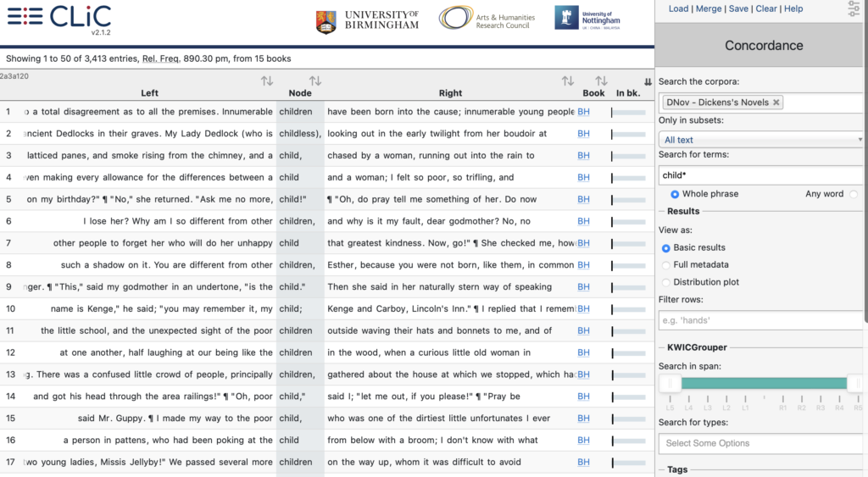Open the BH book link in row 1

click(x=583, y=112)
